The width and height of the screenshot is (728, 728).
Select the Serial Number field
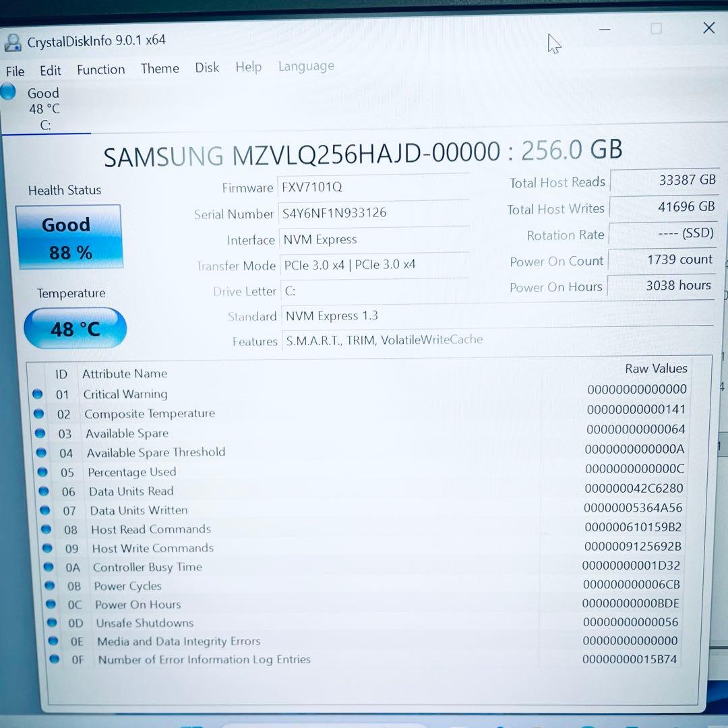point(374,212)
